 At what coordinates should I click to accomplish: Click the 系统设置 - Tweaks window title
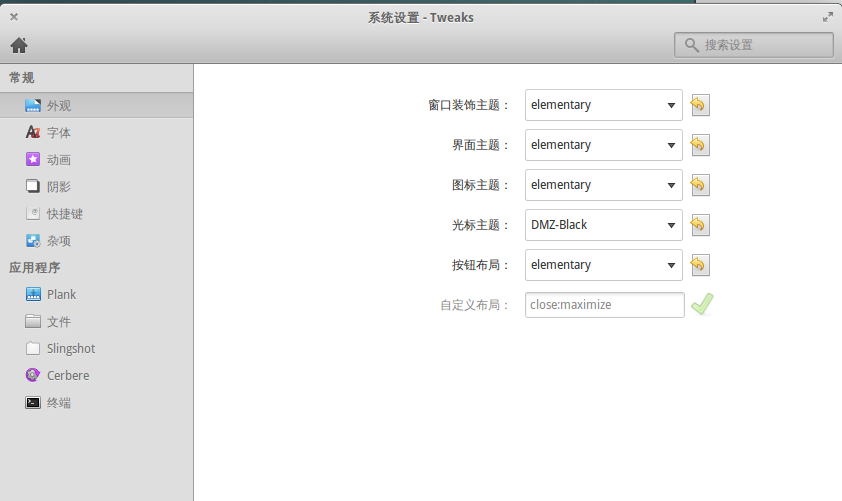(x=420, y=18)
